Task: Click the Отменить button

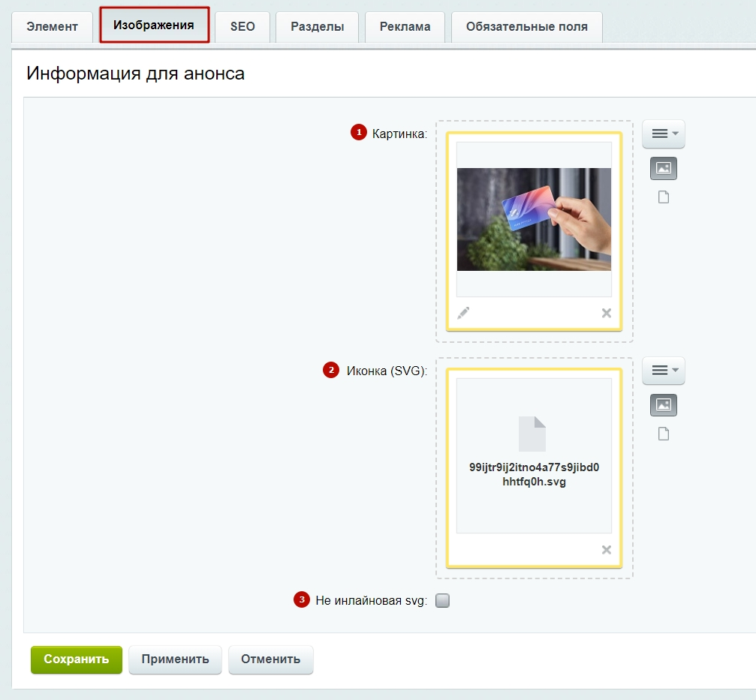Action: 270,659
